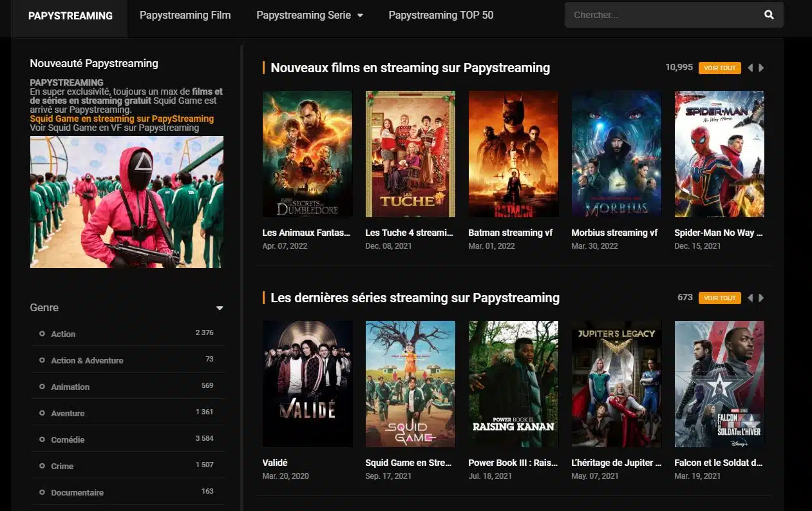
Task: Click VOIR TOUT for Nouveaux films
Action: tap(719, 68)
